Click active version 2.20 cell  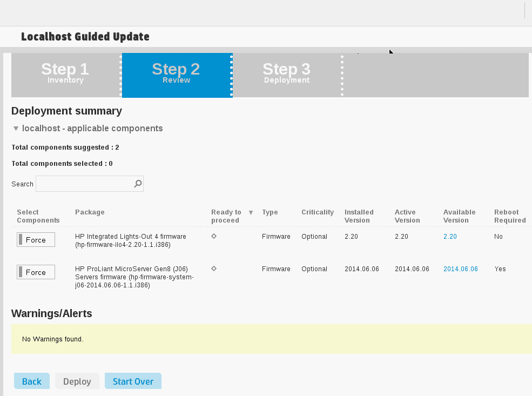pos(401,237)
